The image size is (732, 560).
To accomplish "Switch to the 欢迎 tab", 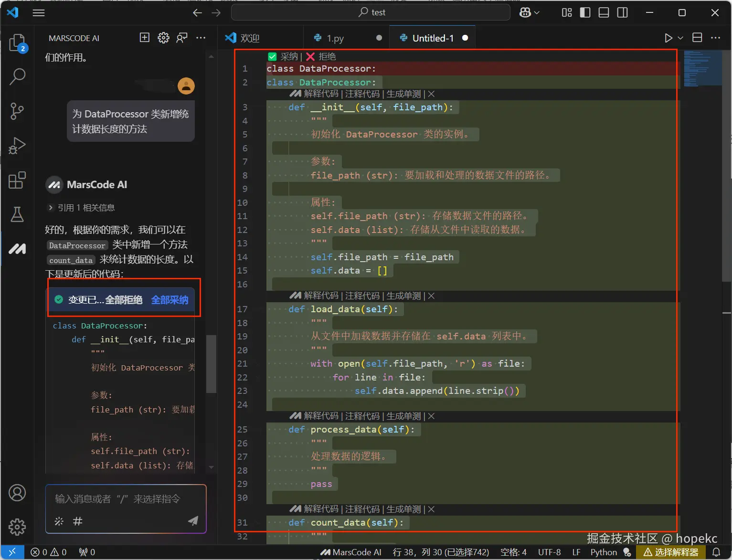I will coord(249,38).
